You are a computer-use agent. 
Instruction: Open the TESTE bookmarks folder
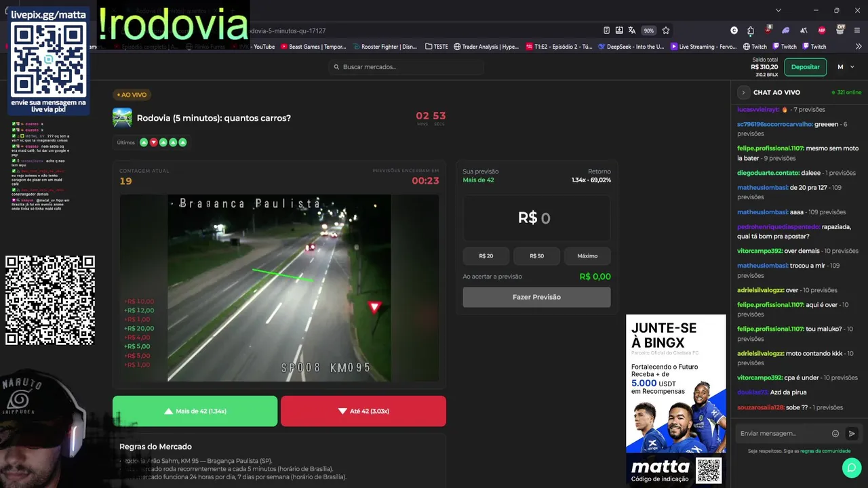[x=437, y=47]
